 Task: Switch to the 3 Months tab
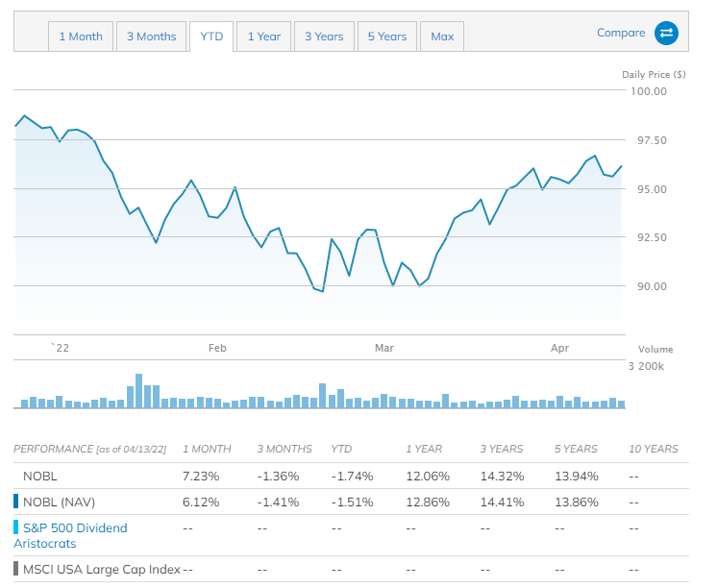151,37
